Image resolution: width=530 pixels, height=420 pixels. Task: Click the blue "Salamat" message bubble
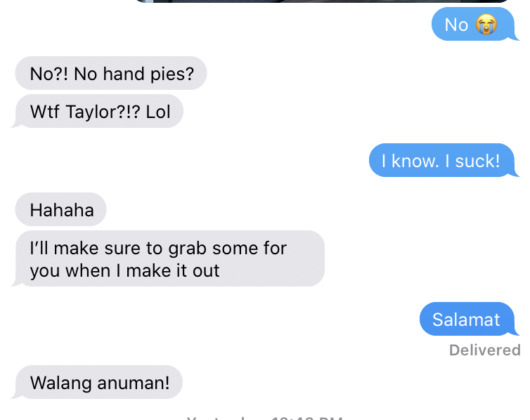pos(467,319)
